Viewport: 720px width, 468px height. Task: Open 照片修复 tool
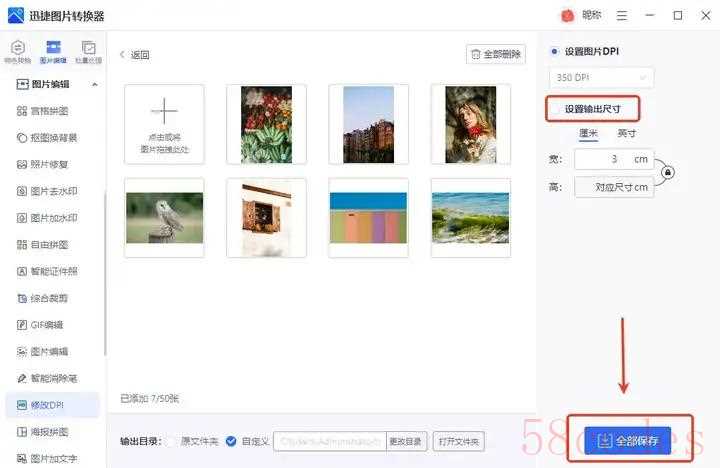(43, 164)
